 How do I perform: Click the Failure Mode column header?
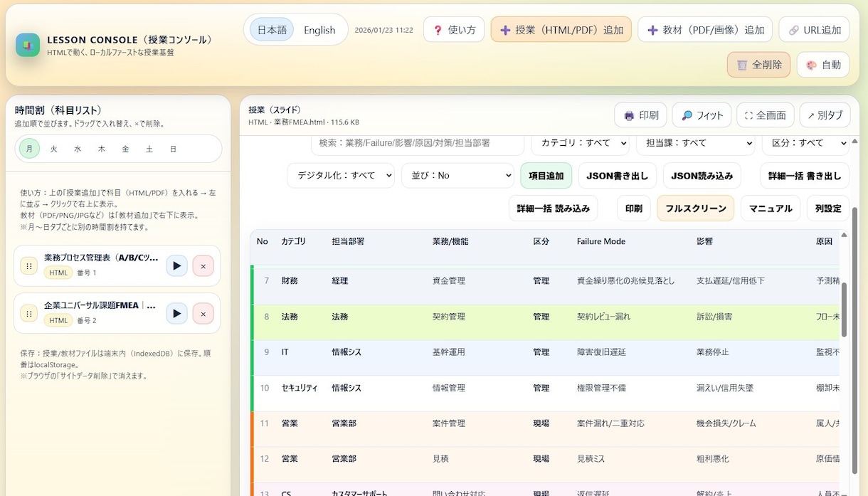point(601,242)
